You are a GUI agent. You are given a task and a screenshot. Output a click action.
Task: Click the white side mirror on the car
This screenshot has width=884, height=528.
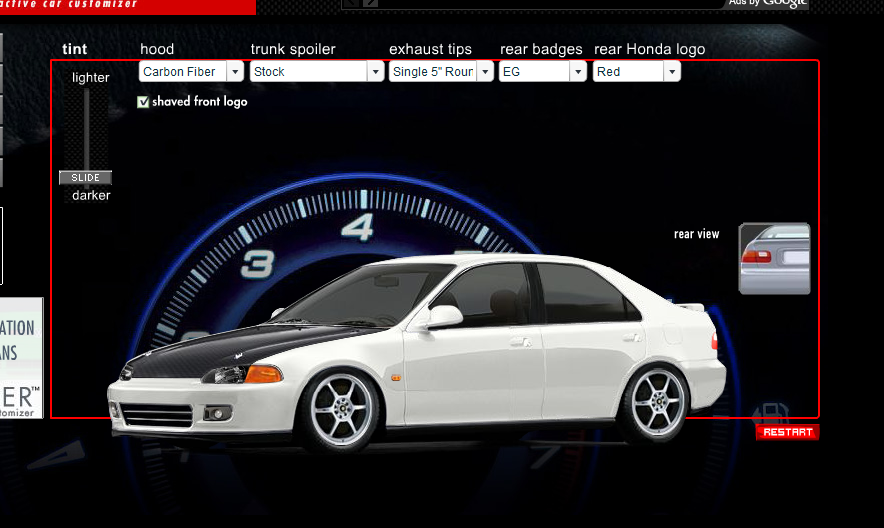pos(443,317)
